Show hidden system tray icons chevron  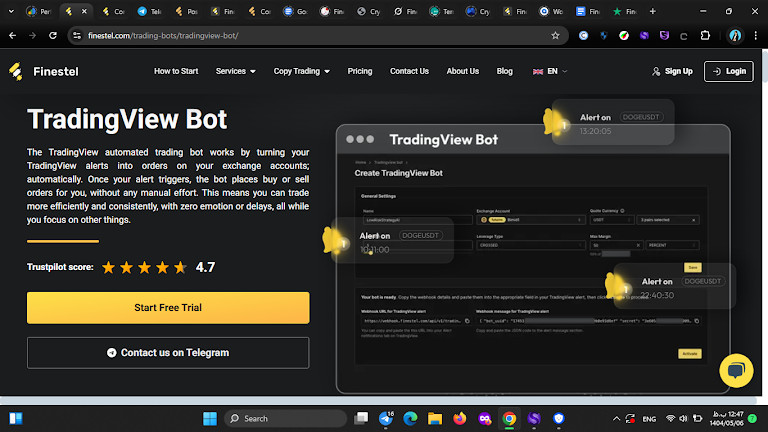pos(616,419)
